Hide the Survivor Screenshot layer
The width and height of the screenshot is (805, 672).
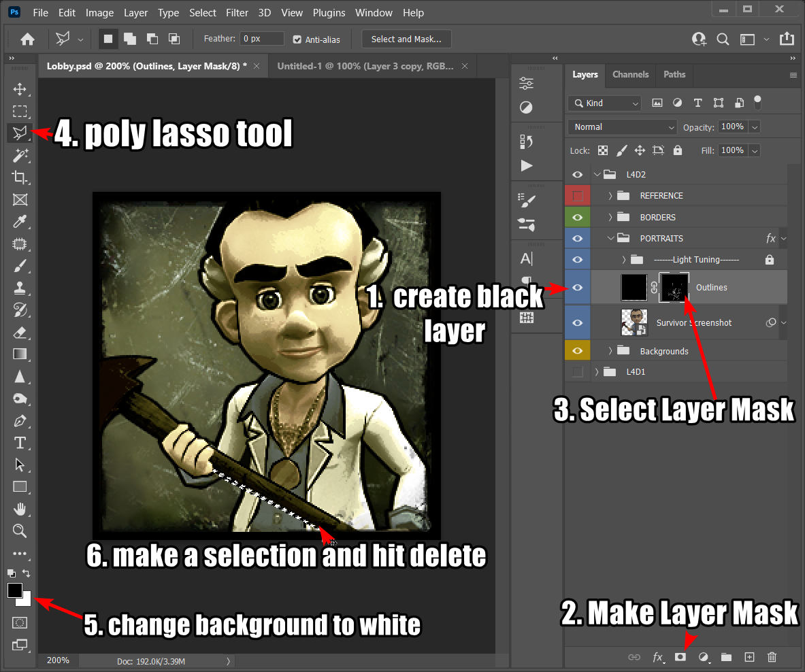pyautogui.click(x=578, y=322)
